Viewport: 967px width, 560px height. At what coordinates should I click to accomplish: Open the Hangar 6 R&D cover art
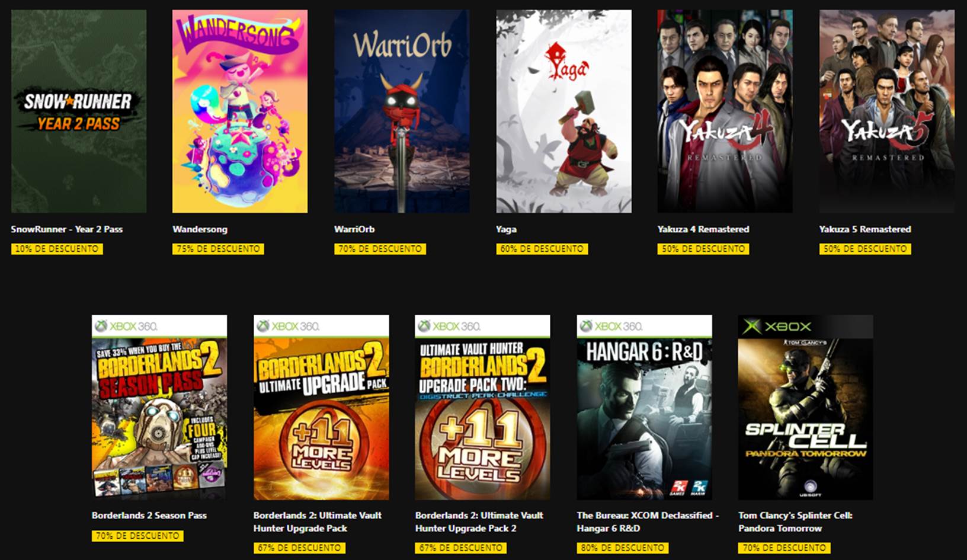point(644,407)
